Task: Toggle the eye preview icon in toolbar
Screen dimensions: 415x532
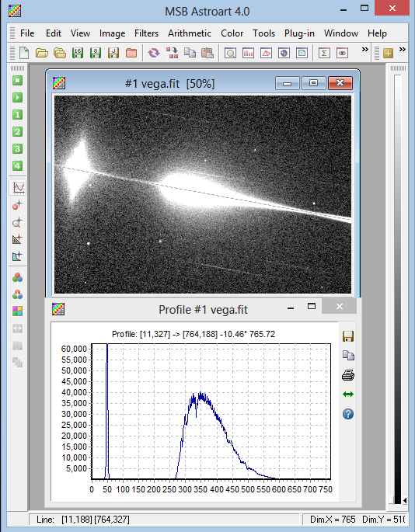Action: (x=342, y=53)
